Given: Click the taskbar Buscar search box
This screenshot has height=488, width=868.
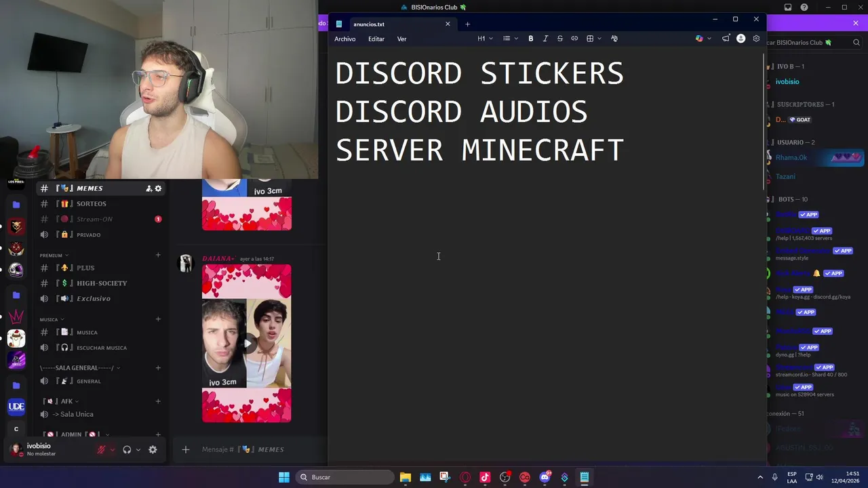Looking at the screenshot, I should 347,477.
